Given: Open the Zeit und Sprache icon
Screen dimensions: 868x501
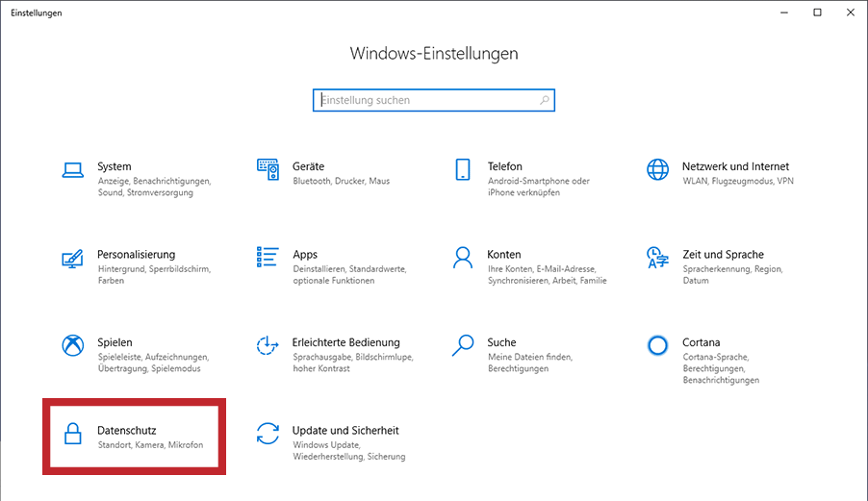Looking at the screenshot, I should coord(657,258).
